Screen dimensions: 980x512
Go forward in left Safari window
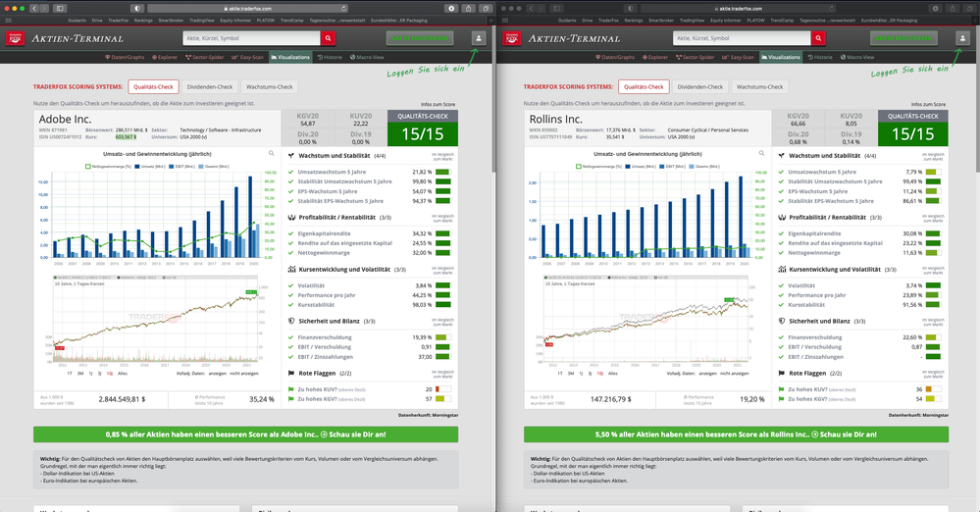point(44,8)
